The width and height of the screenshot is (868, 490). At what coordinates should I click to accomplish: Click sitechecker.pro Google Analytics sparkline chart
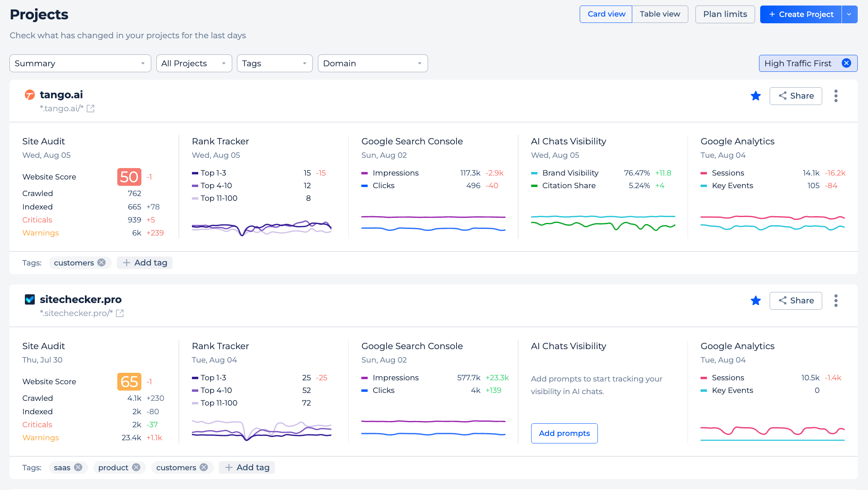[x=772, y=434]
